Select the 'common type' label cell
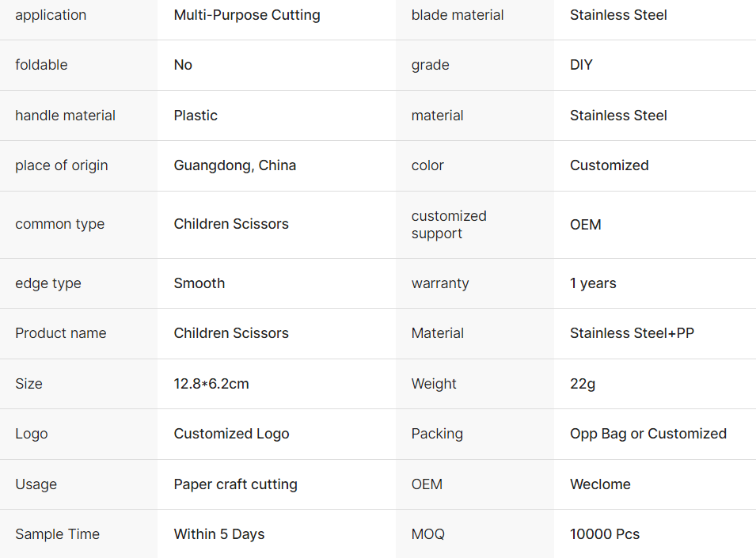756x558 pixels. (59, 224)
